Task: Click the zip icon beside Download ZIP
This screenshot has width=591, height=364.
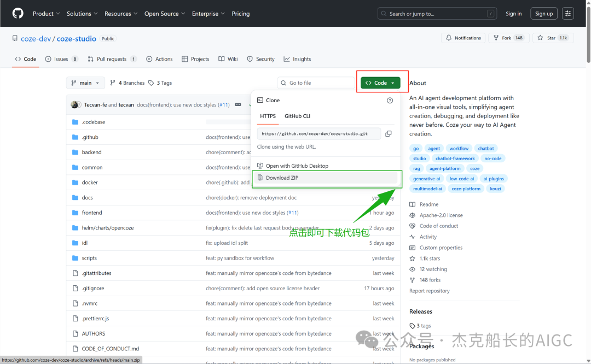Action: [x=260, y=178]
